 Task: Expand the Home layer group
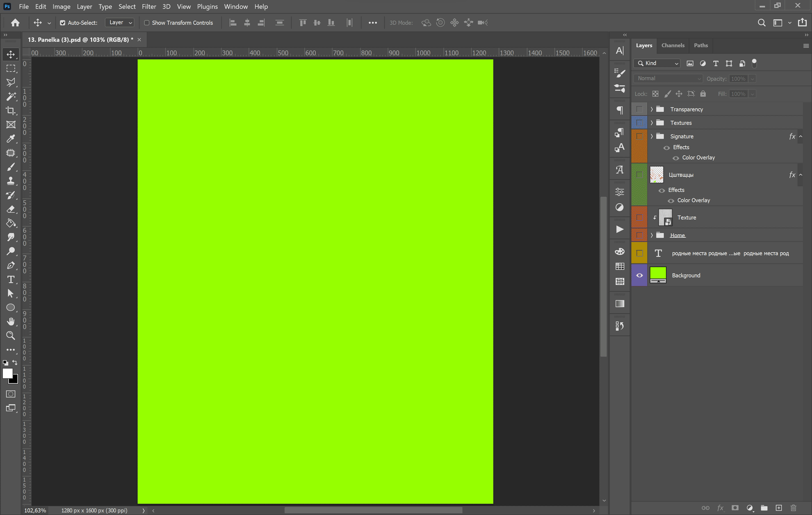[x=652, y=235]
